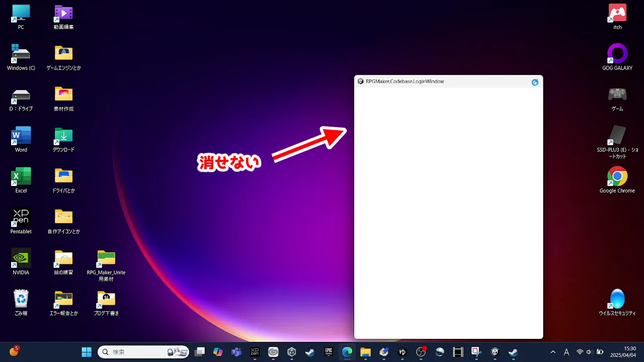
Task: Expand the hidden system tray icons
Action: click(x=553, y=352)
